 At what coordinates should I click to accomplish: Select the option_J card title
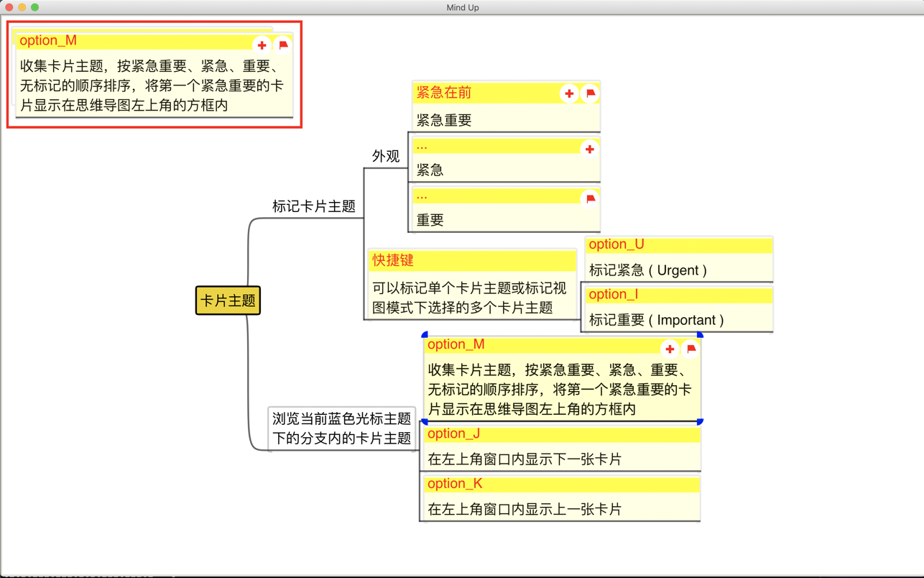click(x=454, y=433)
